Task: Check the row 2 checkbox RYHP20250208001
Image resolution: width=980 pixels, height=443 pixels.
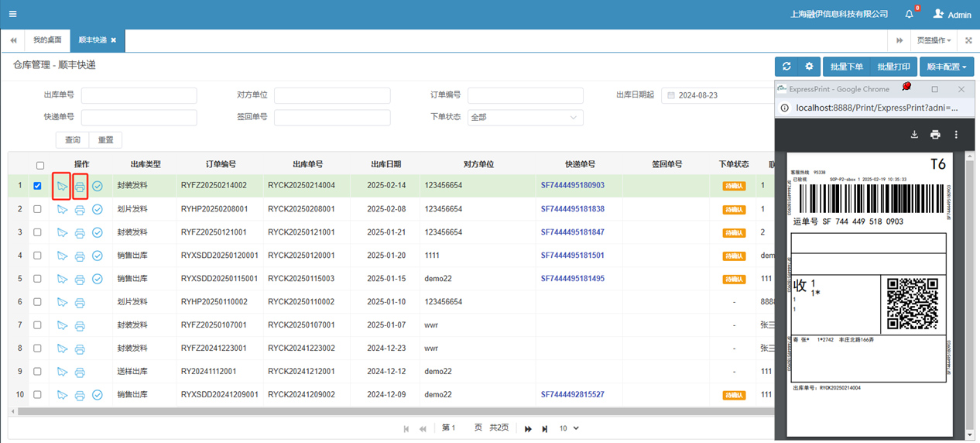Action: 37,209
